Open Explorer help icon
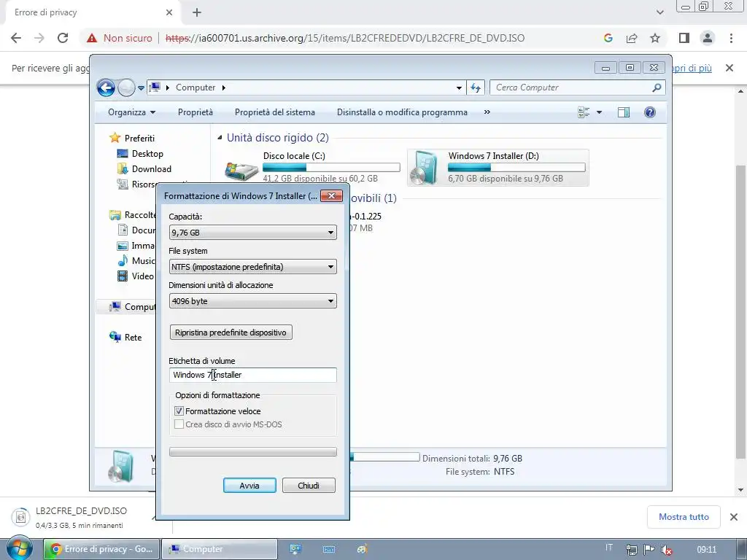The width and height of the screenshot is (747, 560). (x=650, y=112)
